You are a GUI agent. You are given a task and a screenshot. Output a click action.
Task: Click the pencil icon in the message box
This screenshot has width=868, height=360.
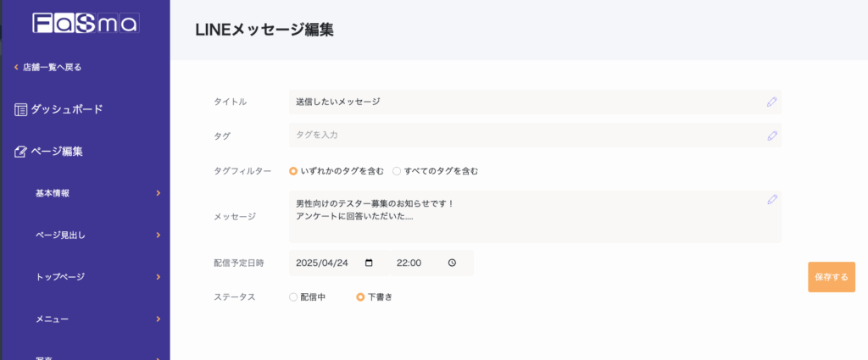pos(771,200)
